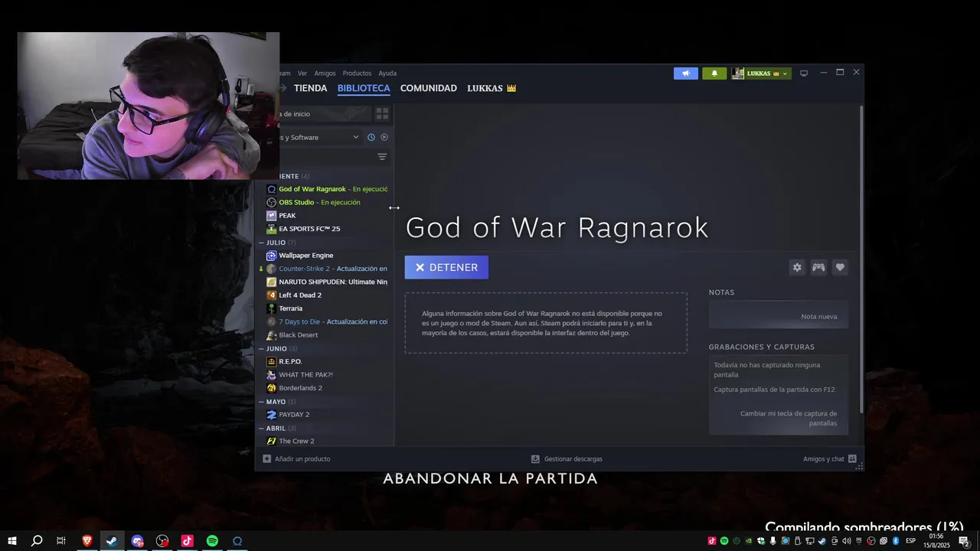This screenshot has width=980, height=551.
Task: Open TikTok app from the taskbar
Action: coord(187,541)
